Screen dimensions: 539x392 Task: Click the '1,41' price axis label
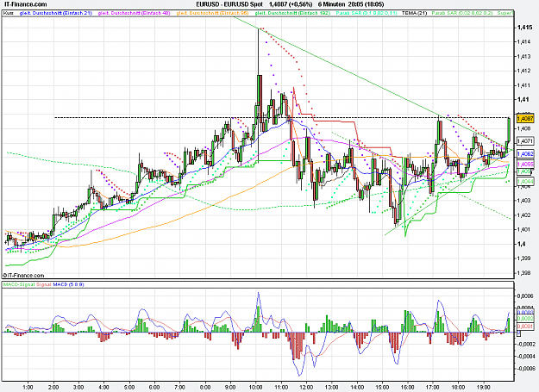click(523, 100)
